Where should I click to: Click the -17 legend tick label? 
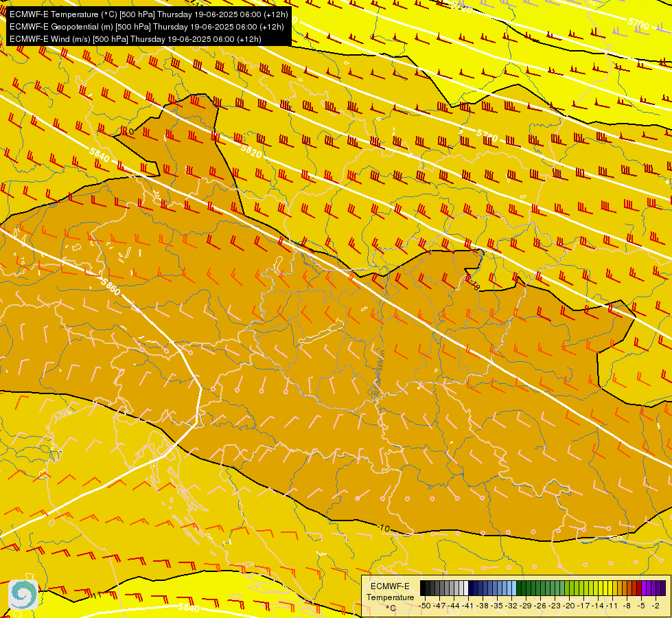pos(583,606)
